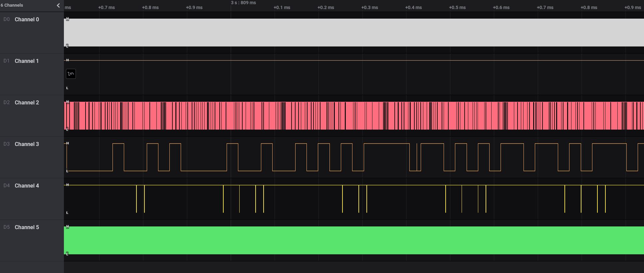Screen dimensions: 644x273
Task: Click the H marker on Channel 5
Action: coord(68,227)
